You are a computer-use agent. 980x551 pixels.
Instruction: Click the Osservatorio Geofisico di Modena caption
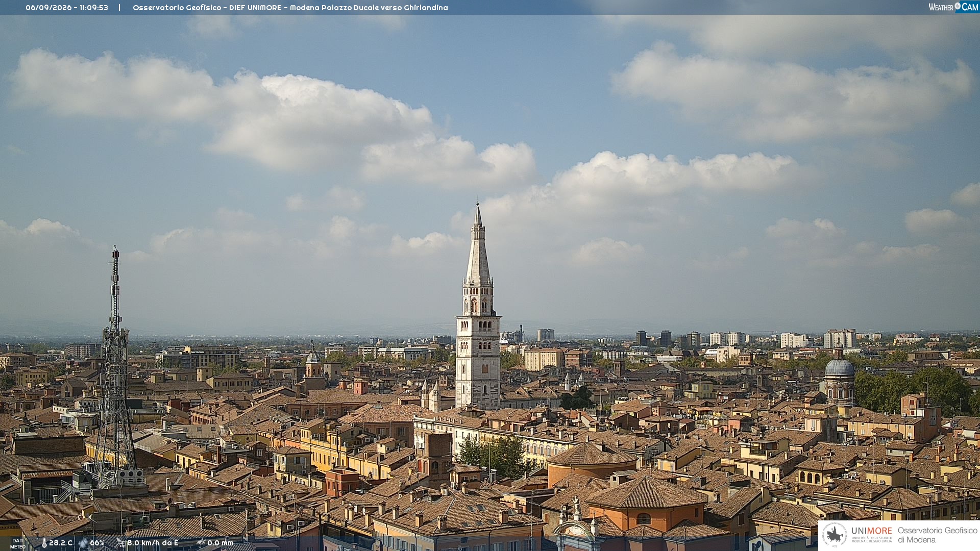coord(937,535)
